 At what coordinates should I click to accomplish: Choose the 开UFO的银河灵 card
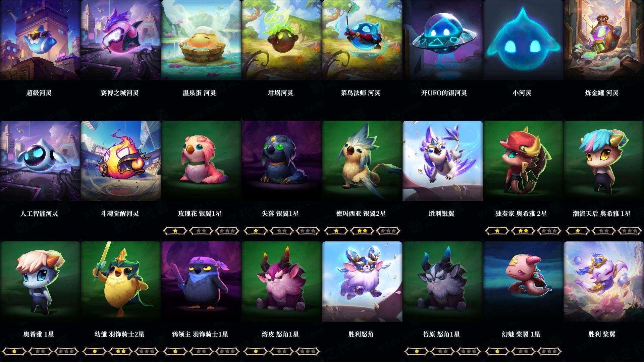[442, 40]
